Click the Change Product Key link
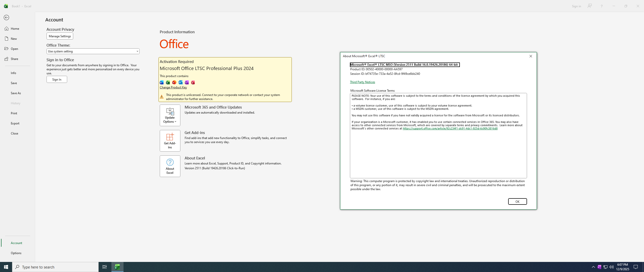 tap(173, 87)
